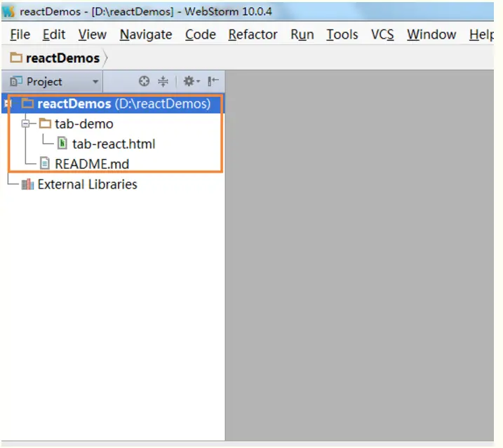
Task: Click the tab-react.html file icon
Action: [62, 143]
